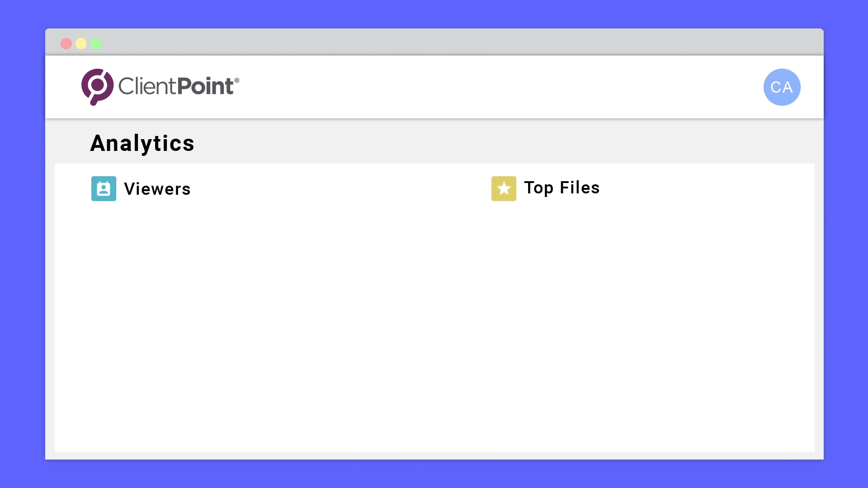Click the yellow window minimize dot
Viewport: 868px width, 488px height.
click(81, 43)
